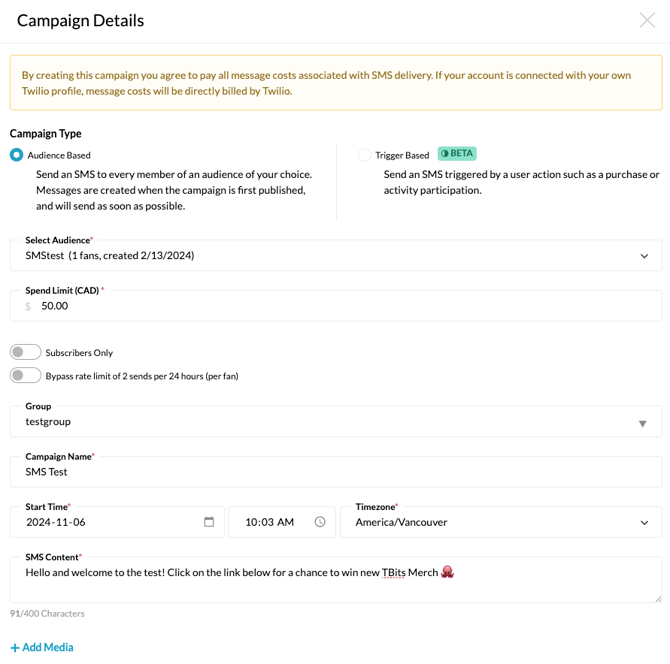Enable the Subscribers Only toggle
670x664 pixels.
click(26, 352)
